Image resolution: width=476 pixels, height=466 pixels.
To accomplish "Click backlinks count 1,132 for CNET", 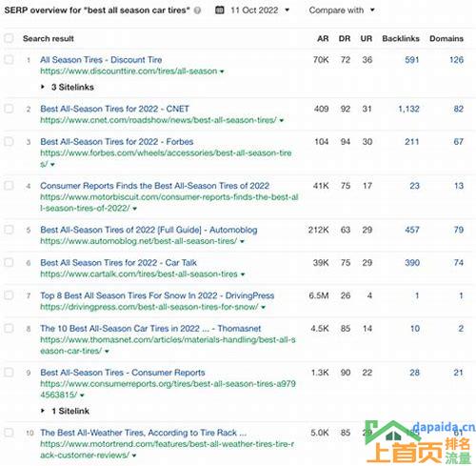I will coord(408,109).
